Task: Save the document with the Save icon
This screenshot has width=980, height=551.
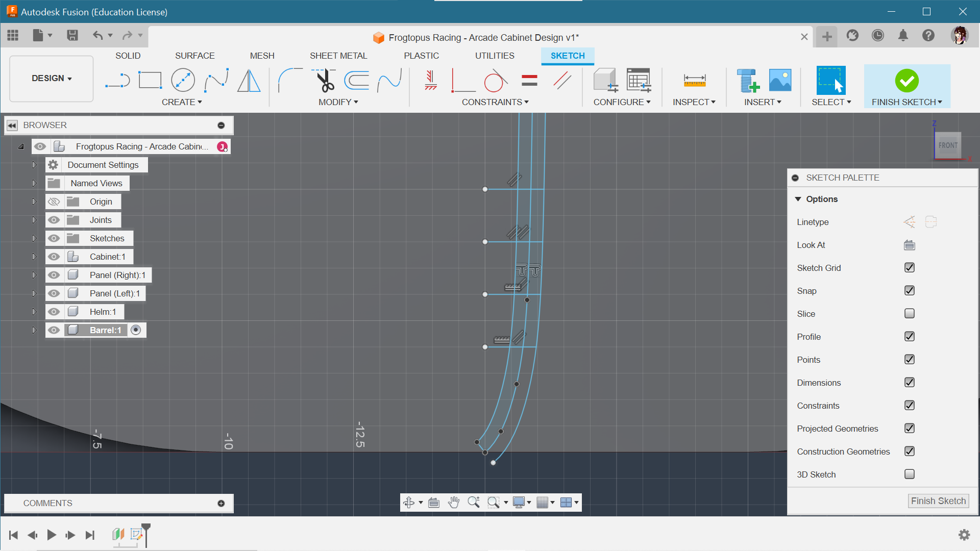Action: 72,35
